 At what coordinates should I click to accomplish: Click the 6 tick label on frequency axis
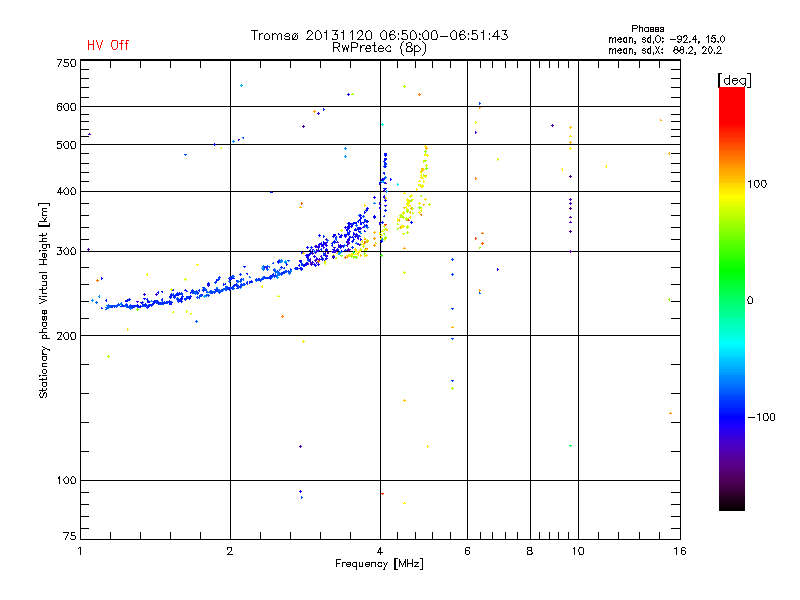(467, 551)
